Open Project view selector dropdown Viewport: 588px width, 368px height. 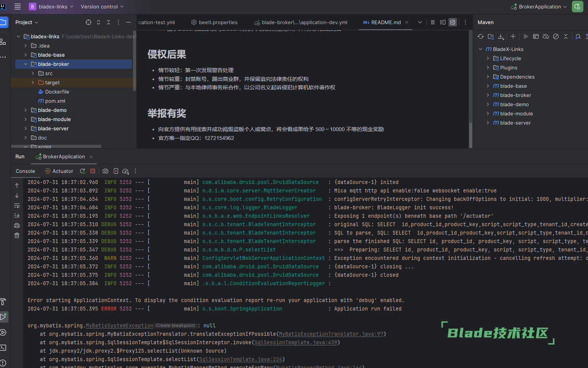pyautogui.click(x=27, y=22)
